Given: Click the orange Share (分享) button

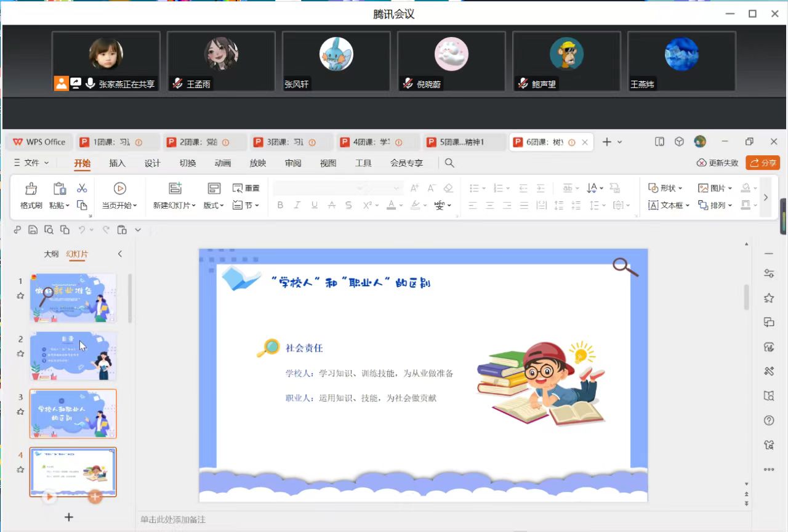Looking at the screenshot, I should (762, 163).
